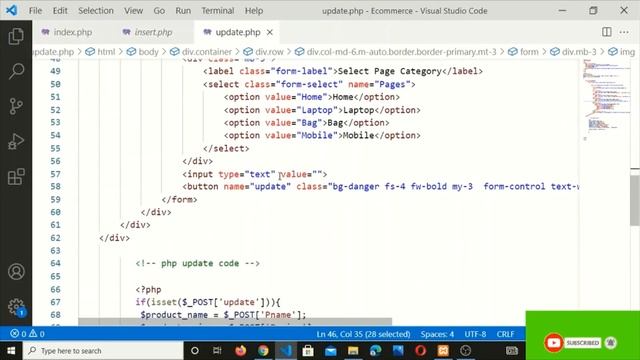Click the YouTube logo in overlay
The image size is (640, 360).
coord(553,343)
